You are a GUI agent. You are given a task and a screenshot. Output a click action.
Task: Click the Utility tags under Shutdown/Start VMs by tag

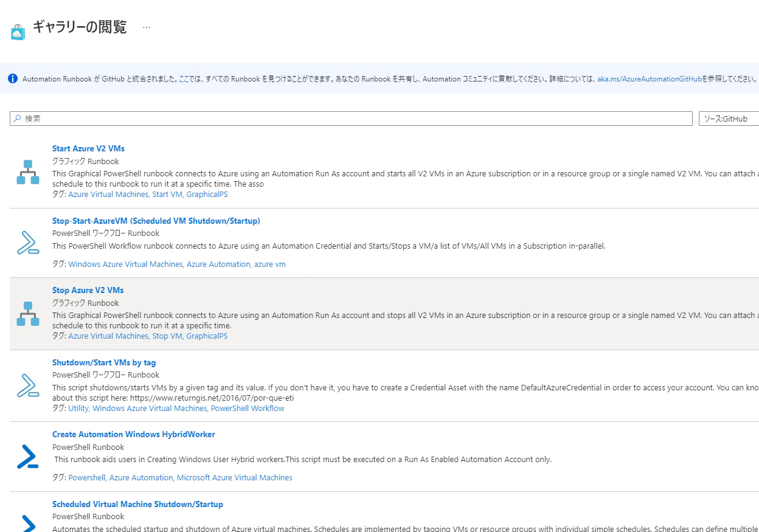tap(176, 408)
